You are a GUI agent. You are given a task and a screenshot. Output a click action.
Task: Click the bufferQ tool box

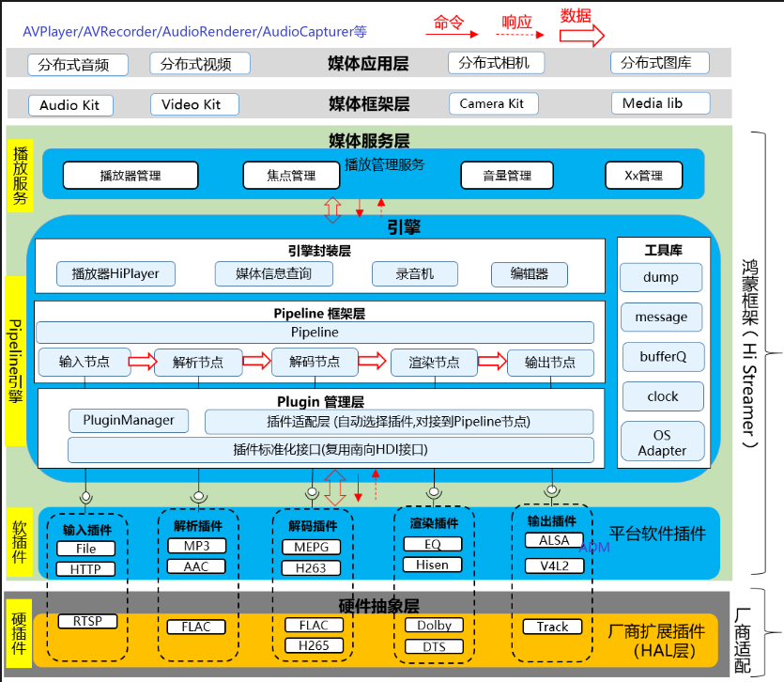pyautogui.click(x=663, y=357)
